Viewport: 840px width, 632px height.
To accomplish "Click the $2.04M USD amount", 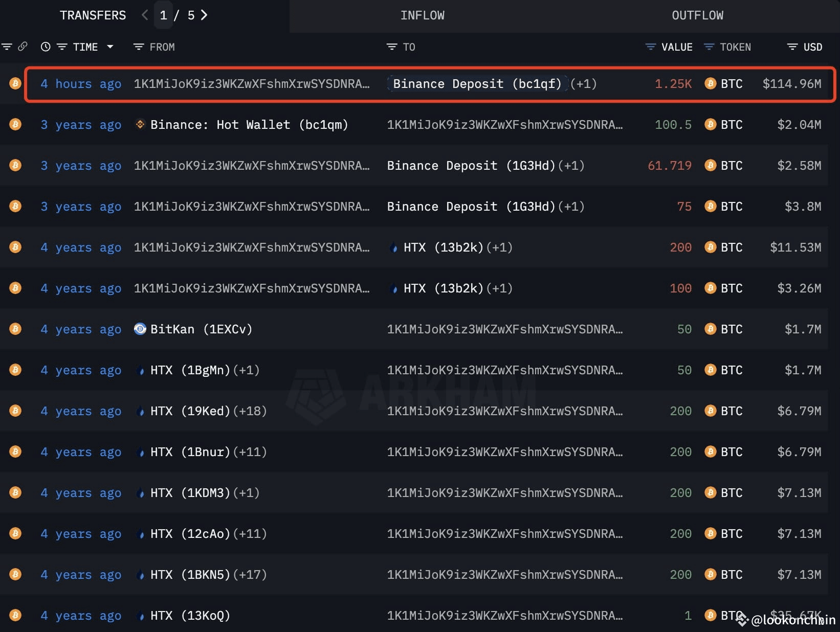I will [x=799, y=125].
